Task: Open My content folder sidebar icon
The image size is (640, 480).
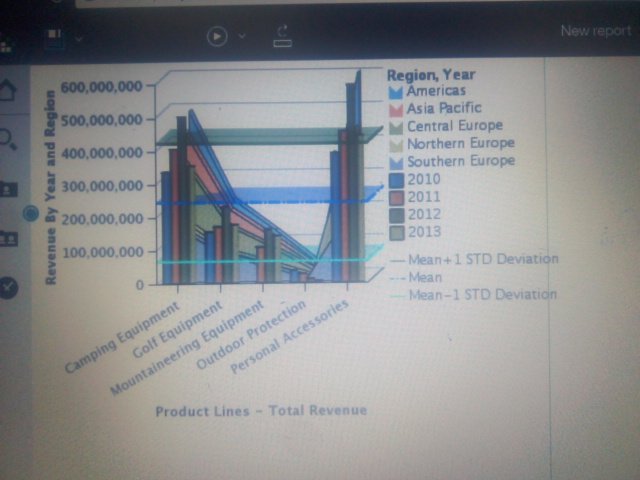Action: (x=8, y=189)
